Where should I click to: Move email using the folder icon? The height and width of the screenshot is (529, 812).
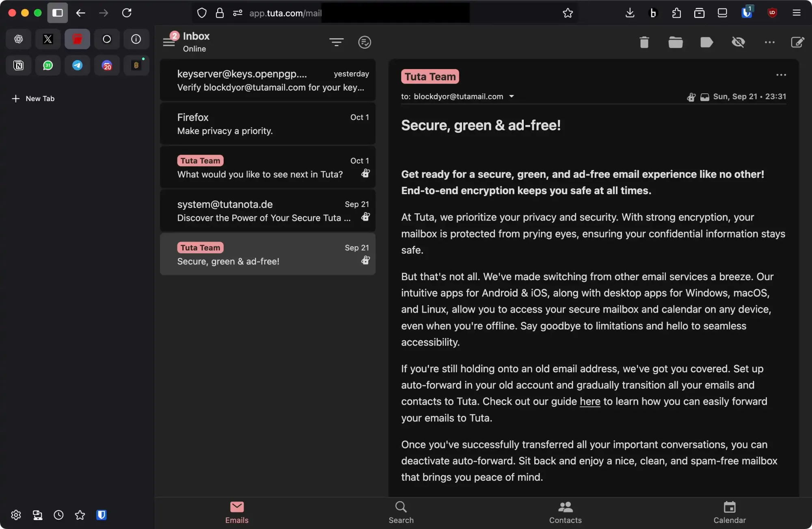click(676, 42)
